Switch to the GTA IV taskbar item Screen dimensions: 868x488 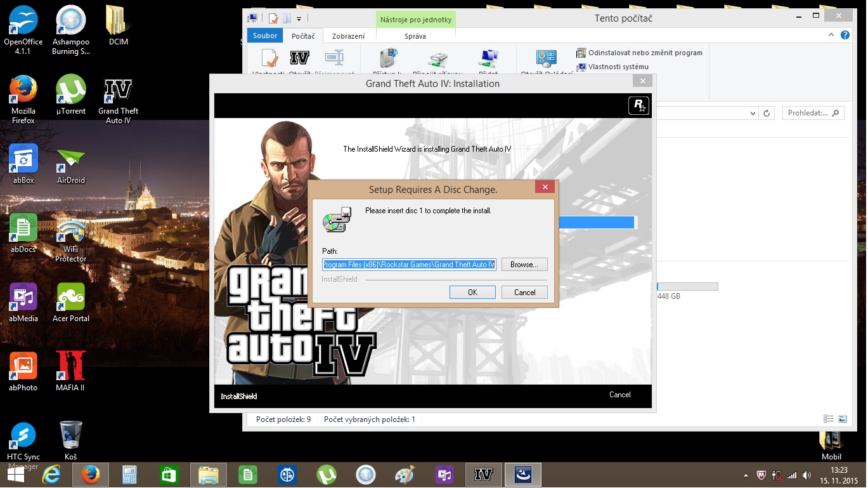(x=484, y=474)
